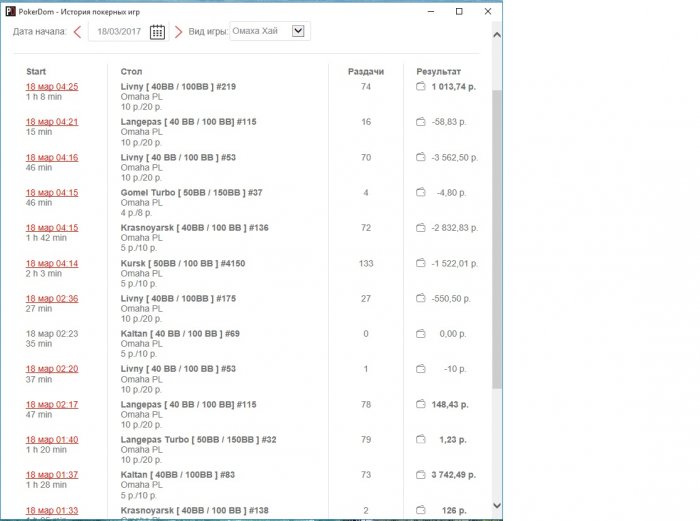Select table name Langepas Turbo [ 50BB / 150BB ] #32
700x521 pixels.
pyautogui.click(x=198, y=440)
